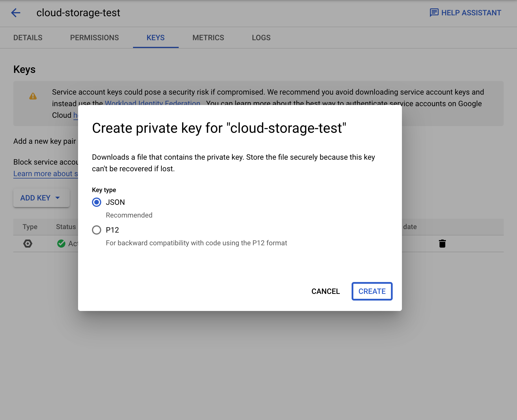Click the CANCEL button
The image size is (517, 420).
coord(326,291)
